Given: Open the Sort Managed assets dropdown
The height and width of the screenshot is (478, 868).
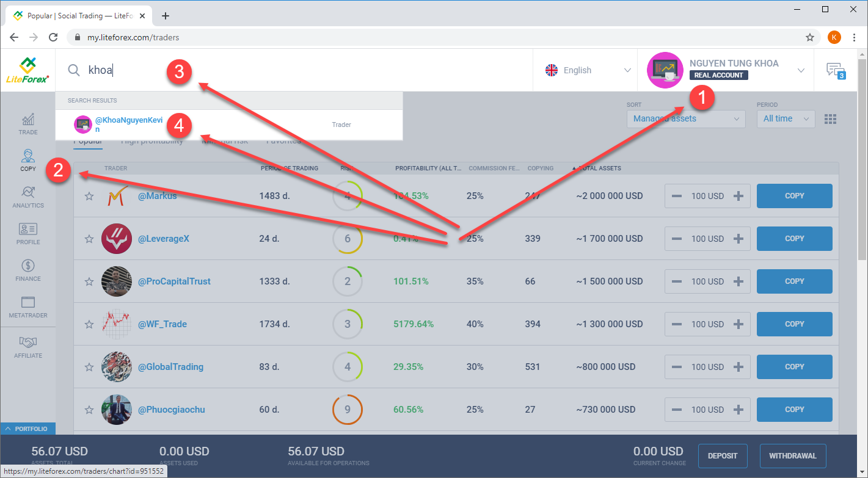Looking at the screenshot, I should [x=685, y=119].
